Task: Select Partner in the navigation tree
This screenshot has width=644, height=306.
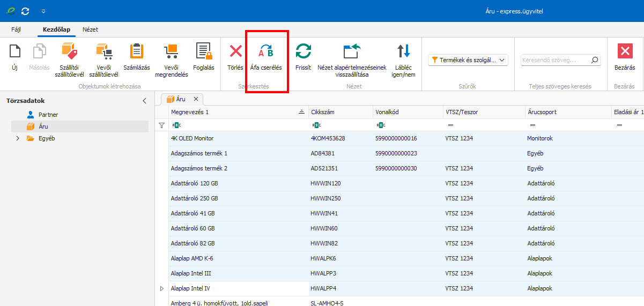Action: (x=48, y=115)
